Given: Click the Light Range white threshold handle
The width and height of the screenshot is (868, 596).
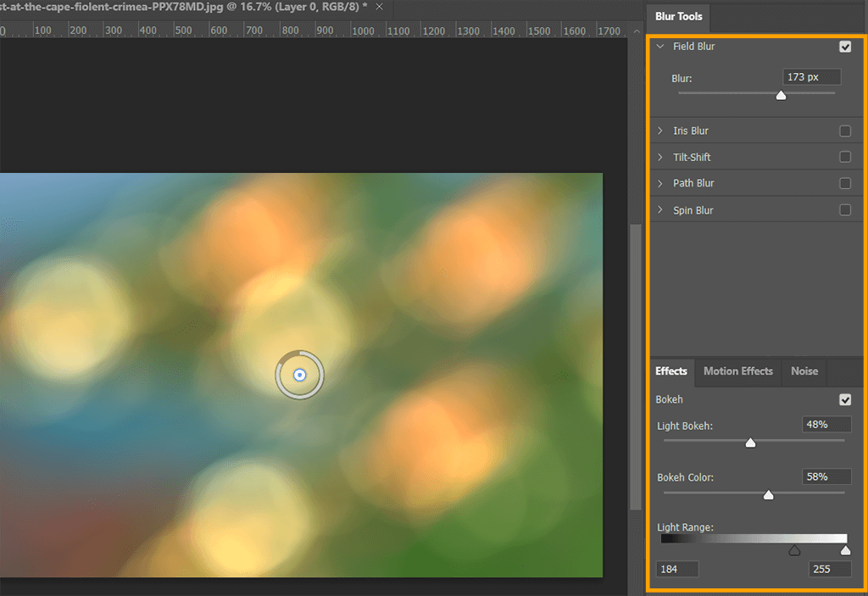Looking at the screenshot, I should (845, 550).
